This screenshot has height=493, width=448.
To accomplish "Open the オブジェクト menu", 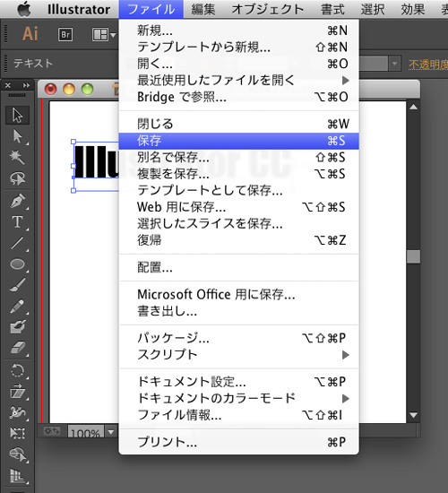I will tap(268, 10).
